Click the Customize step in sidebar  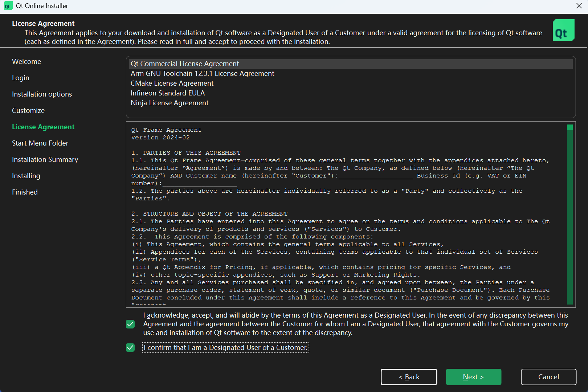coord(28,111)
